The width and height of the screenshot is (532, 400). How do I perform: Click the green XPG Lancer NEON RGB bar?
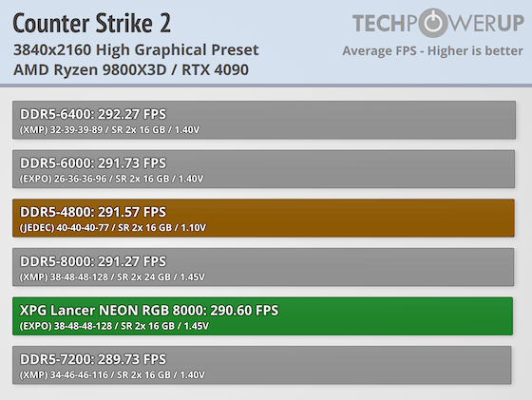[x=262, y=315]
